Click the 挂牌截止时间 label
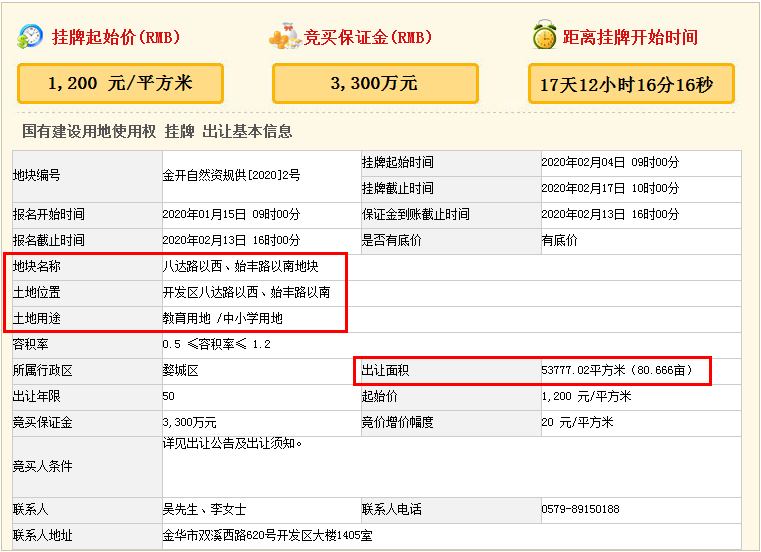This screenshot has height=552, width=761. coord(397,188)
